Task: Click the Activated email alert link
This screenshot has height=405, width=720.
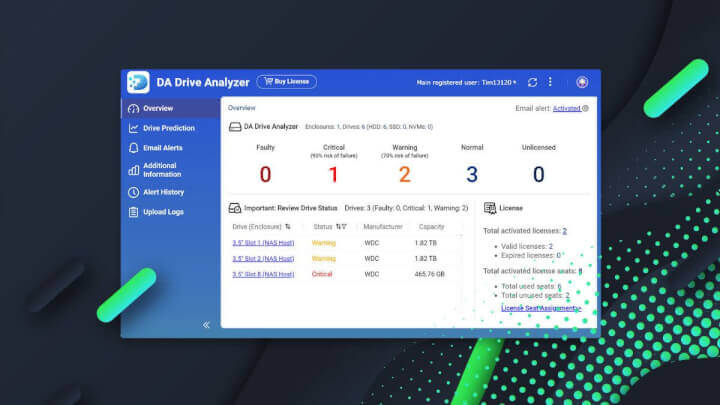Action: pyautogui.click(x=567, y=108)
